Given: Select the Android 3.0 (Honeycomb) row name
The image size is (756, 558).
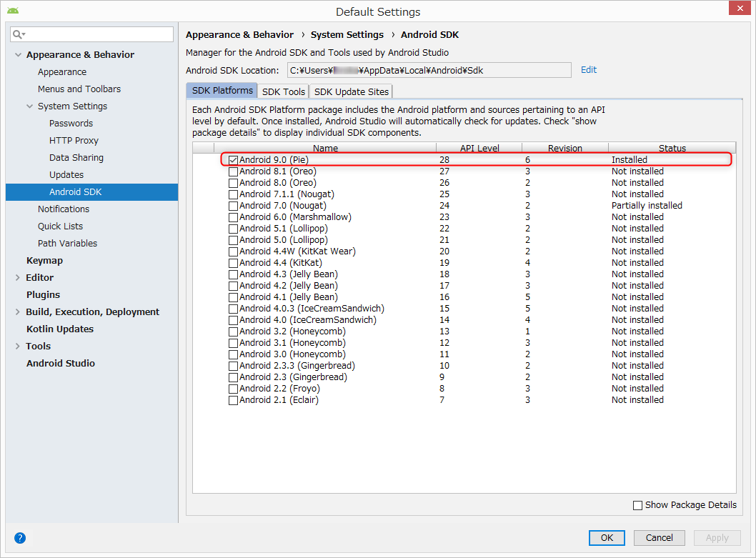Looking at the screenshot, I should 293,354.
